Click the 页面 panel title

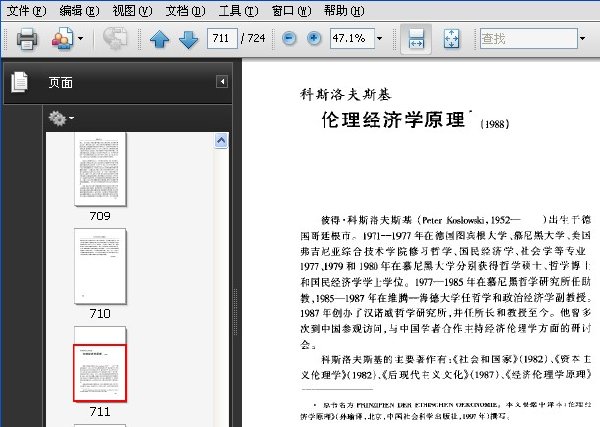pyautogui.click(x=60, y=83)
